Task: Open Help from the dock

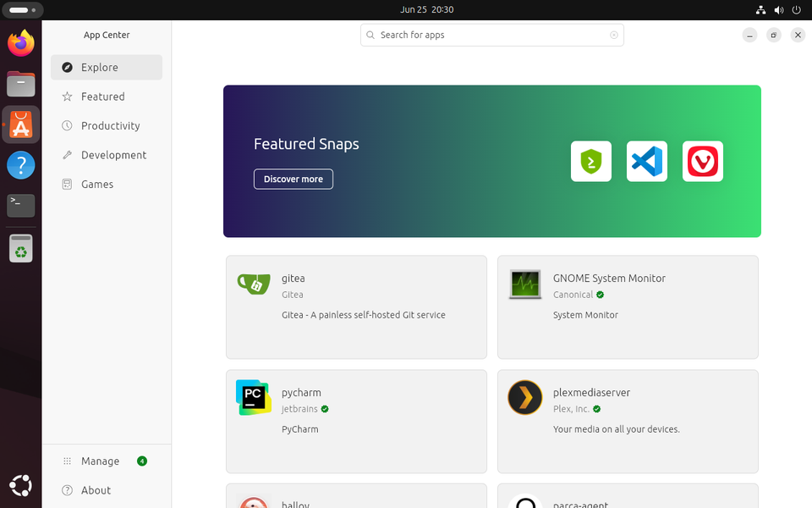Action: point(20,165)
